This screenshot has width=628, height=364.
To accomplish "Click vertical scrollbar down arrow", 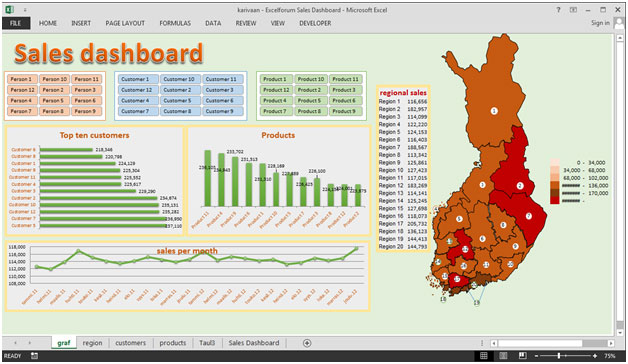I will coord(620,332).
